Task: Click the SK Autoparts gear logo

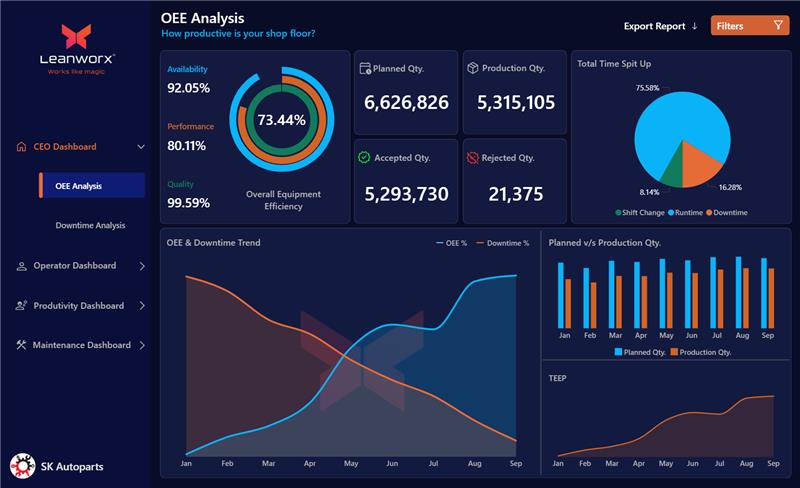Action: point(22,466)
